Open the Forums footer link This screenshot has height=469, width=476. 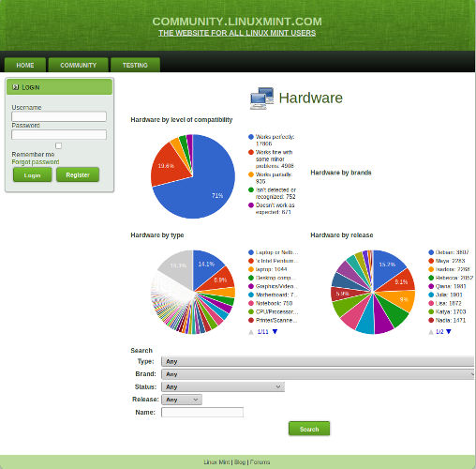tap(260, 462)
